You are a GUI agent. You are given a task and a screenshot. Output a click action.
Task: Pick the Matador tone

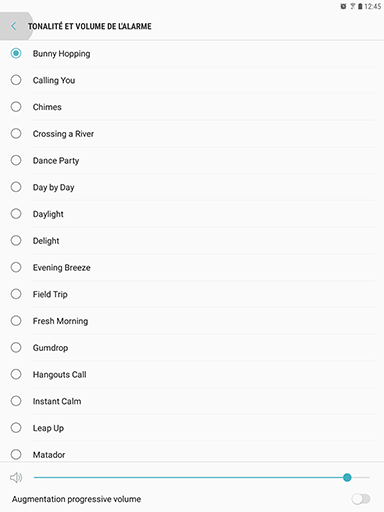pyautogui.click(x=192, y=455)
